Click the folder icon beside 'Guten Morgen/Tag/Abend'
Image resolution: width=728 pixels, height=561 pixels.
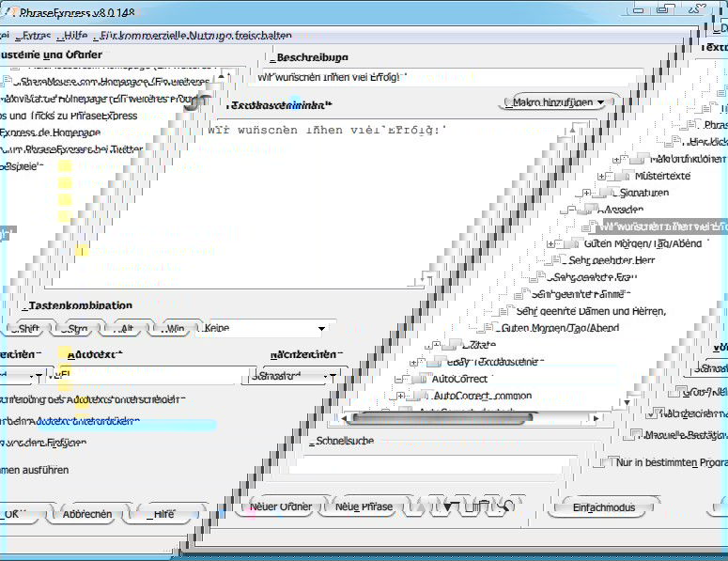pyautogui.click(x=573, y=243)
